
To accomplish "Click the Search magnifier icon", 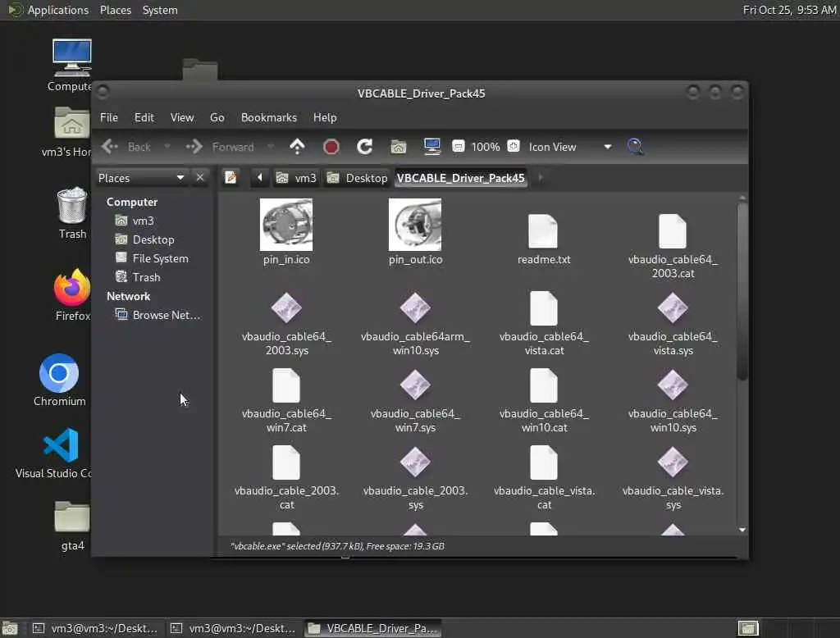I will [636, 146].
